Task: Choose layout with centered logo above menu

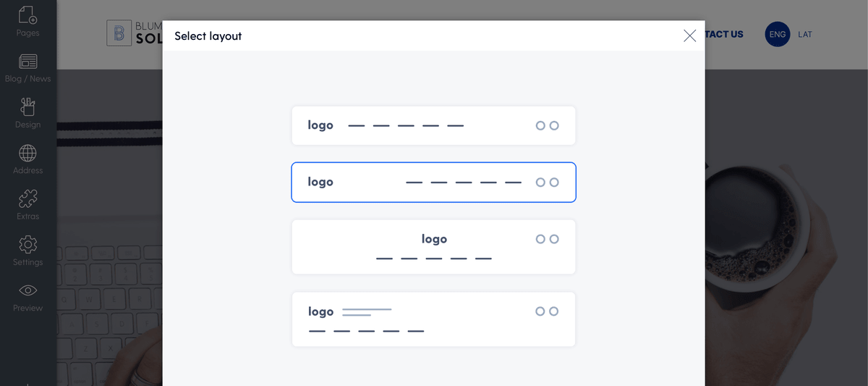Action: [433, 247]
